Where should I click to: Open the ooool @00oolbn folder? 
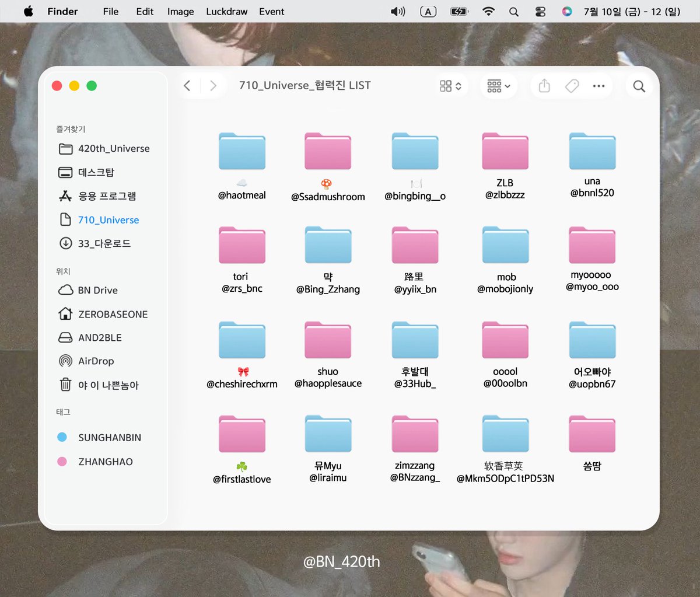[x=505, y=340]
